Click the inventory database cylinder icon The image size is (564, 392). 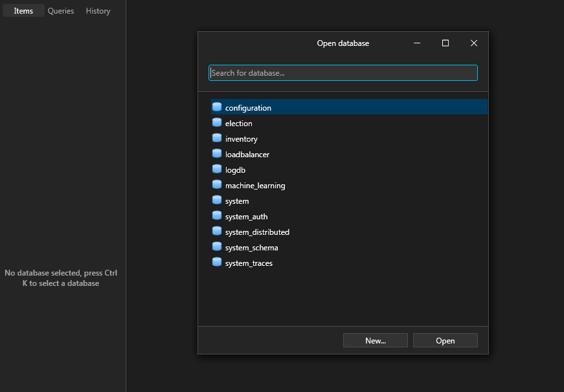click(217, 138)
